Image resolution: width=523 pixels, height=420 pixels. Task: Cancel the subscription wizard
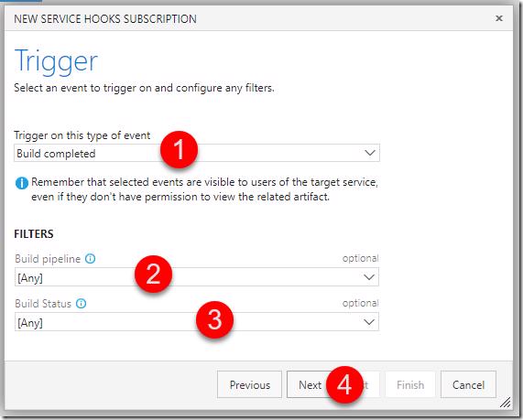468,384
